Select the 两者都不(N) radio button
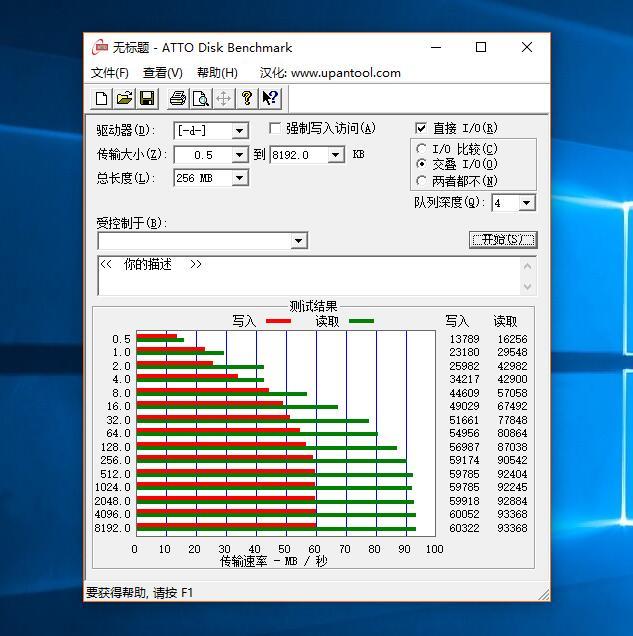 [421, 180]
